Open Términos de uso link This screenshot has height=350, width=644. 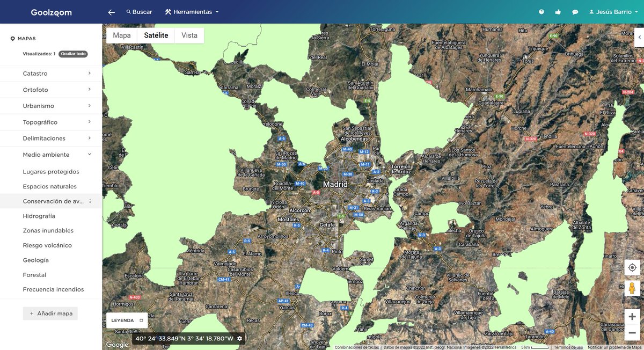tap(568, 347)
